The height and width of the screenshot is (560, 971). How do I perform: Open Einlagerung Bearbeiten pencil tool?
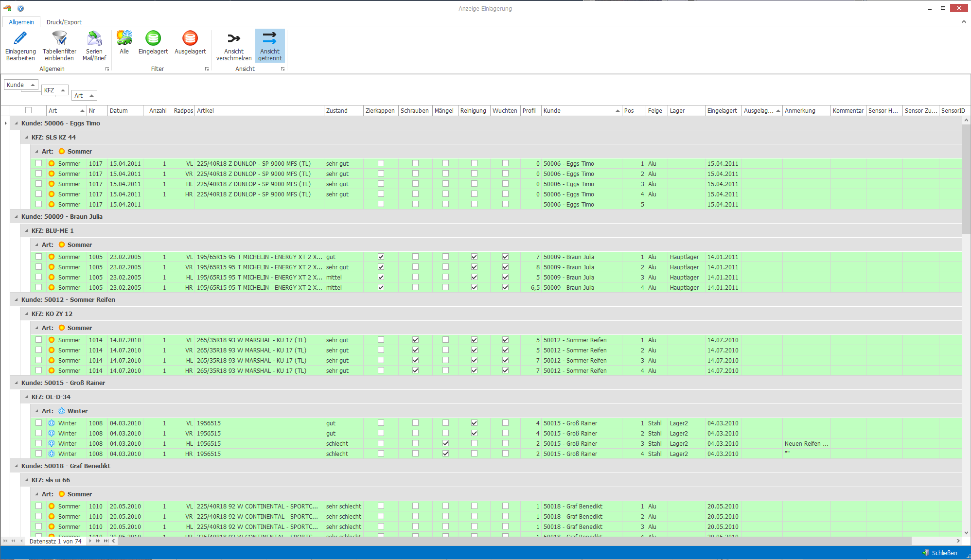point(20,46)
